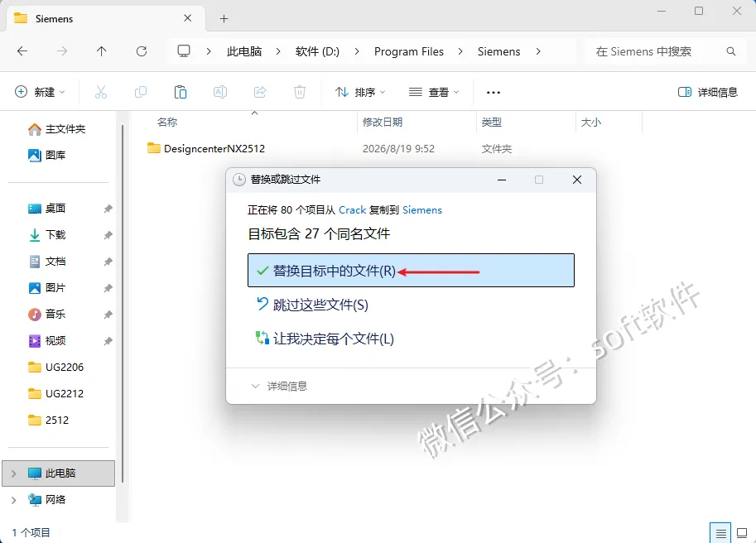Expand the chevron after 此电脑 breadcrumb
Image resolution: width=756 pixels, height=543 pixels.
click(278, 51)
